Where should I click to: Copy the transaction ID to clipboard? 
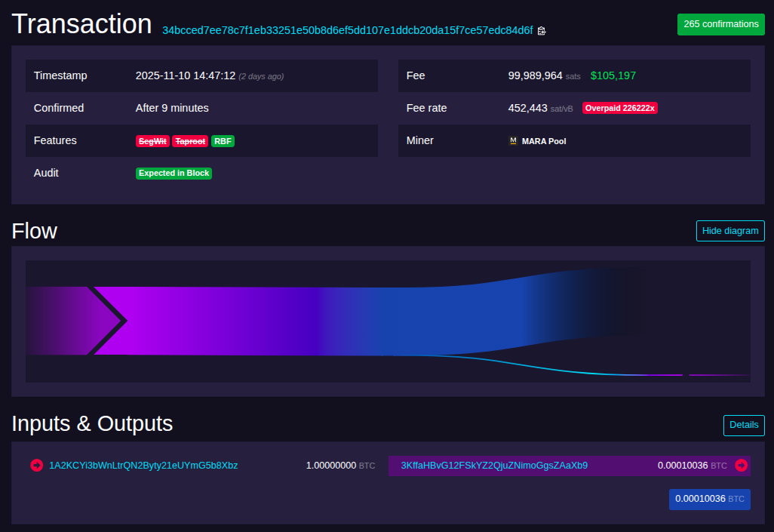[x=542, y=31]
